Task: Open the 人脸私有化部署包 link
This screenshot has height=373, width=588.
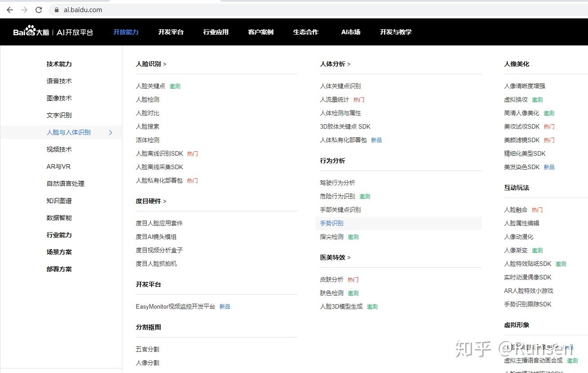Action: 159,180
